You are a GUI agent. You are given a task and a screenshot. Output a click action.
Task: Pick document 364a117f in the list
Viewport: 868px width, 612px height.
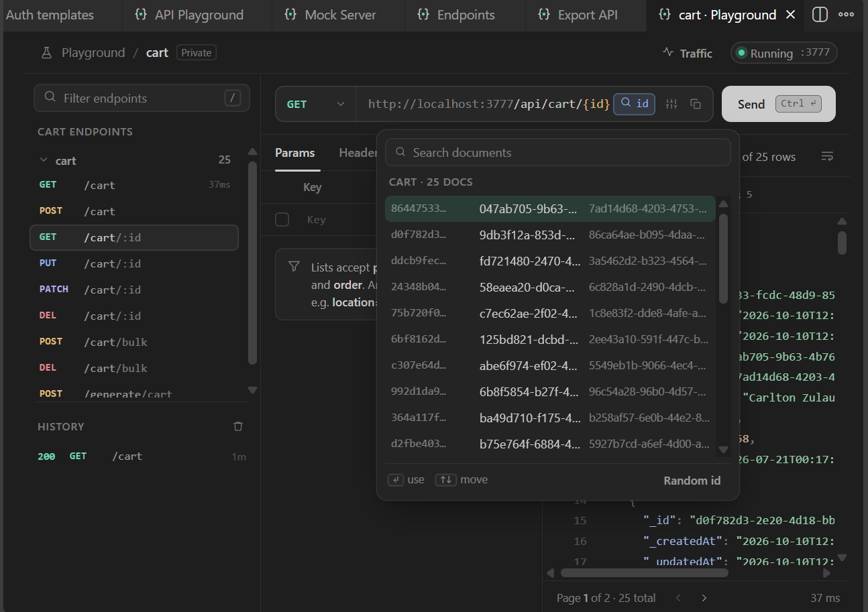[550, 418]
